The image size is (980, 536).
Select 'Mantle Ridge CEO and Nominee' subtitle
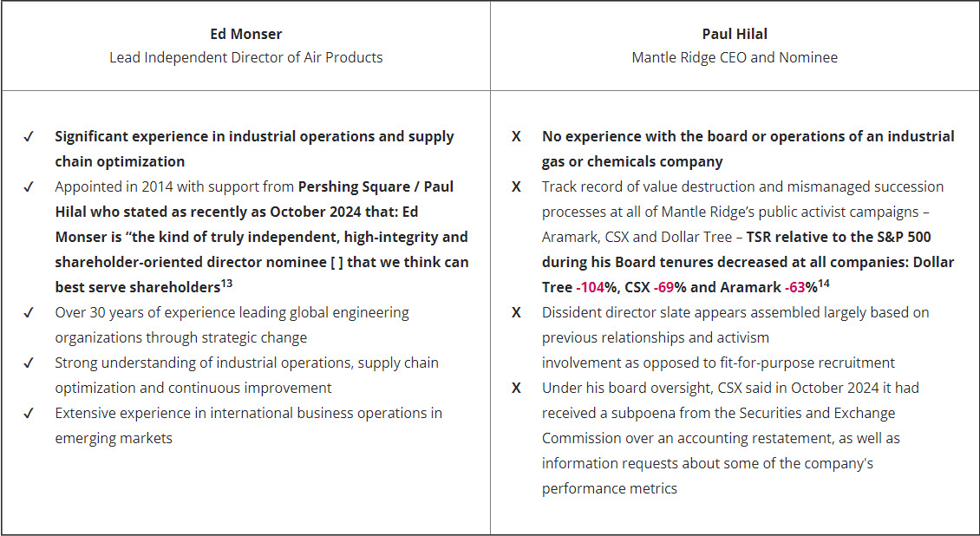coord(735,57)
